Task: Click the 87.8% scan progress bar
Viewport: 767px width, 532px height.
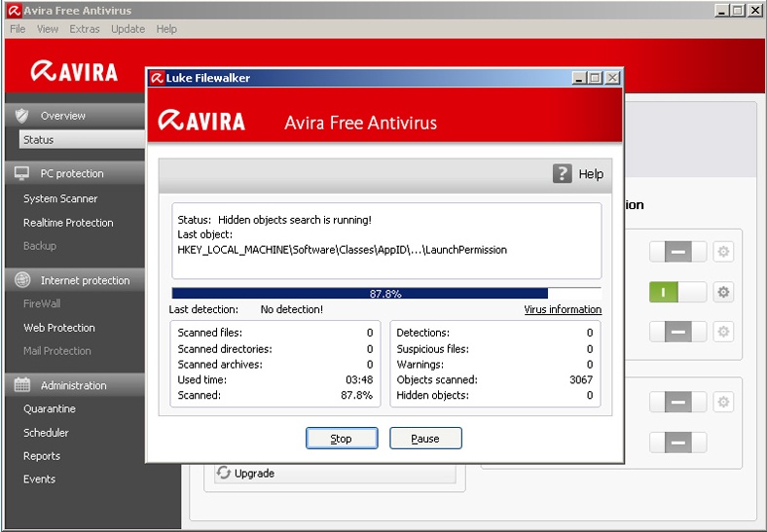Action: tap(386, 294)
